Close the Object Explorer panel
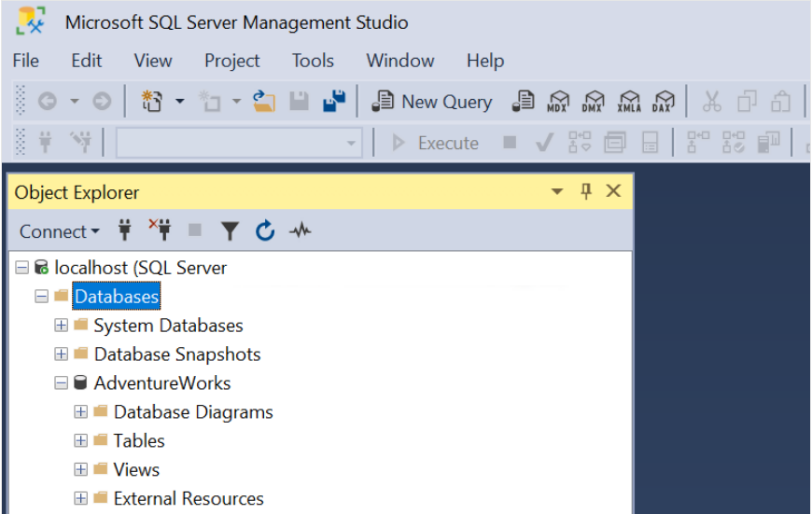 (613, 191)
